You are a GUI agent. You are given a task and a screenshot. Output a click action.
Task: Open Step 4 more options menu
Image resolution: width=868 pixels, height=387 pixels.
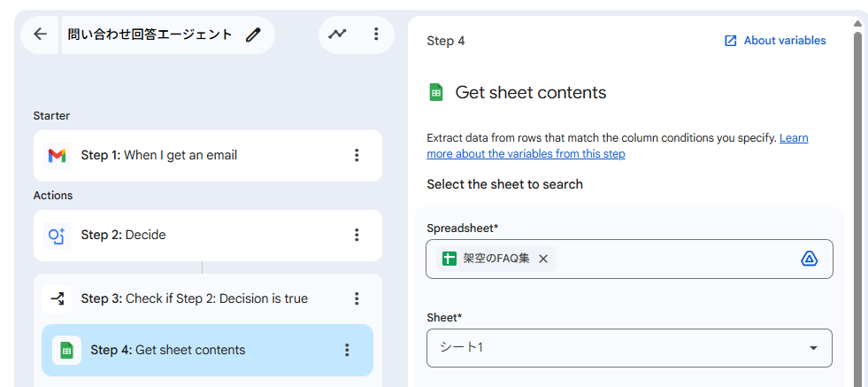[347, 351]
